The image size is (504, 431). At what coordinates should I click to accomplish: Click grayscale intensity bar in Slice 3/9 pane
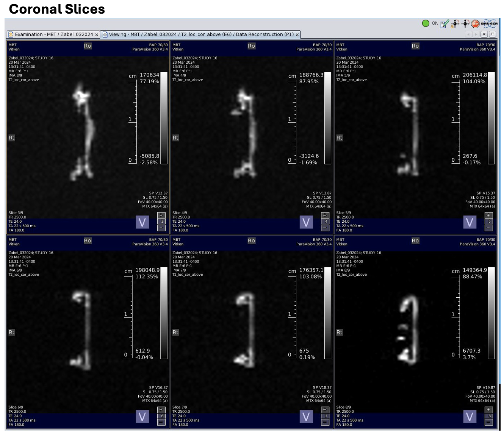164,118
